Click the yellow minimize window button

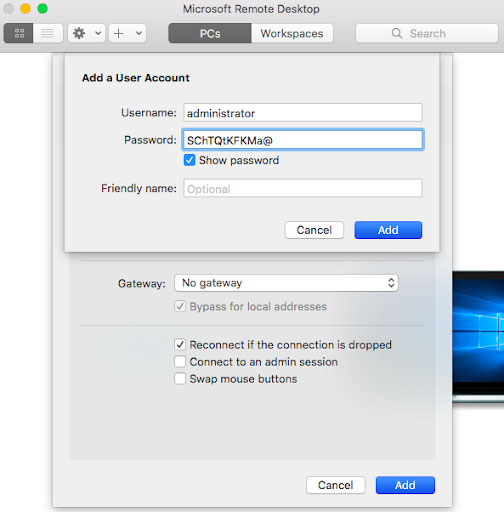coord(25,8)
